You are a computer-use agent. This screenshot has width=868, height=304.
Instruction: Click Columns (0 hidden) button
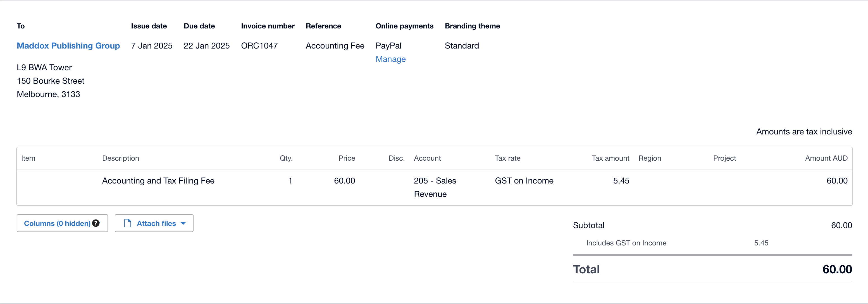pos(57,223)
